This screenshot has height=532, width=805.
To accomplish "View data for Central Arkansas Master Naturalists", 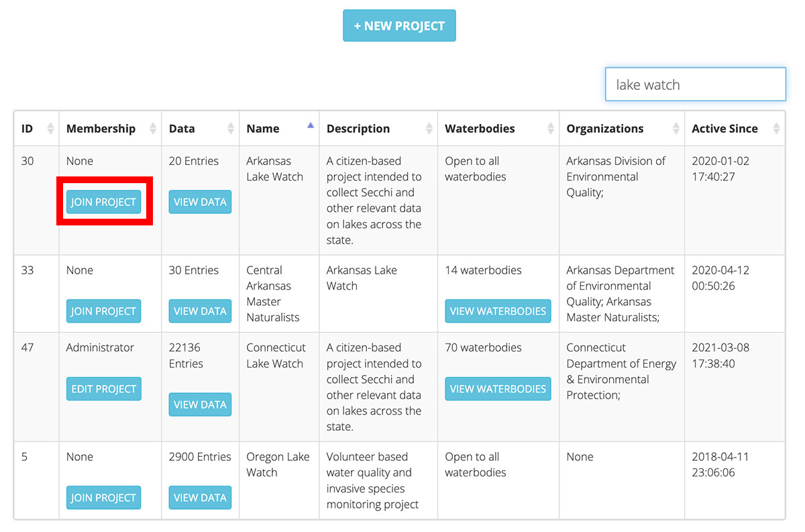I will (x=200, y=311).
